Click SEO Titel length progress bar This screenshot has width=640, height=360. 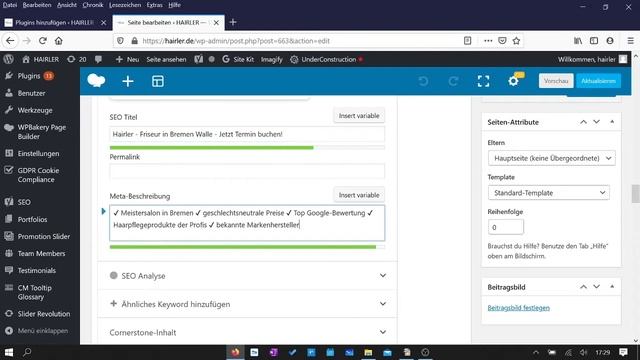coord(247,147)
